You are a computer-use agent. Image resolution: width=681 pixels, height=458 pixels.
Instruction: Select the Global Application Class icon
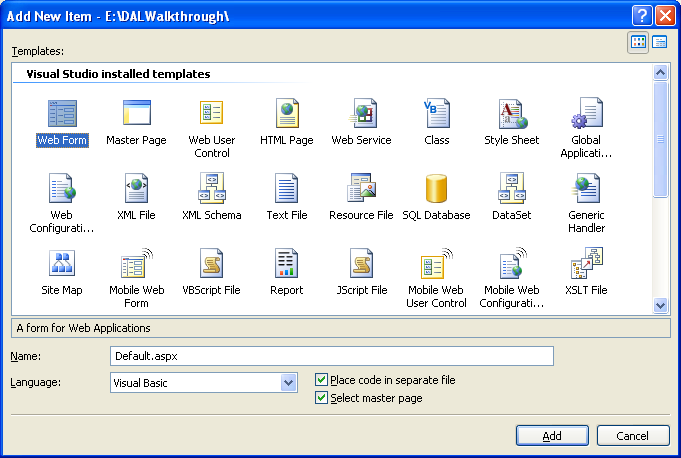click(x=587, y=113)
